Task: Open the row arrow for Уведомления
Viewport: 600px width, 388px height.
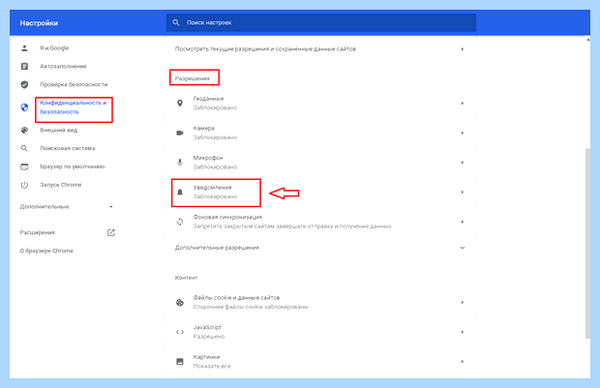Action: [x=462, y=192]
